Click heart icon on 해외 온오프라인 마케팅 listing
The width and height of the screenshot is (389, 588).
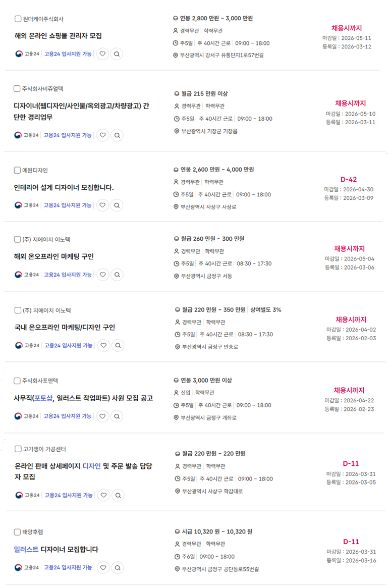(x=103, y=275)
